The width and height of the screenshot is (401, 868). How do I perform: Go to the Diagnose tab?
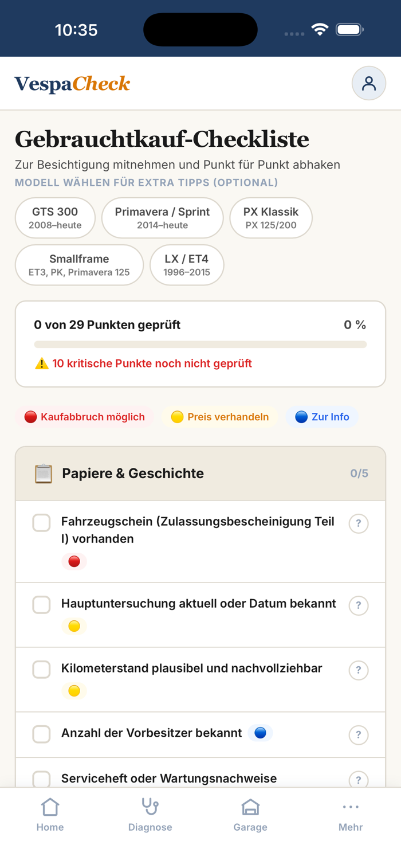tap(150, 815)
